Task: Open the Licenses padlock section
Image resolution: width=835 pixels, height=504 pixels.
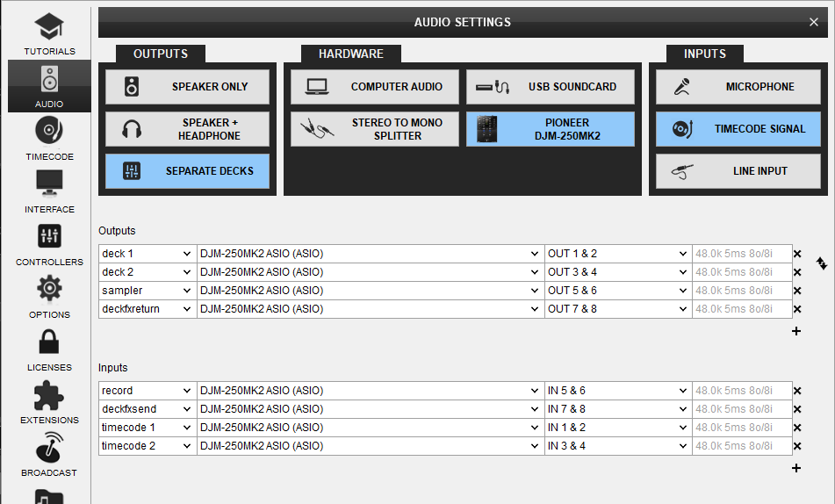Action: [x=49, y=349]
